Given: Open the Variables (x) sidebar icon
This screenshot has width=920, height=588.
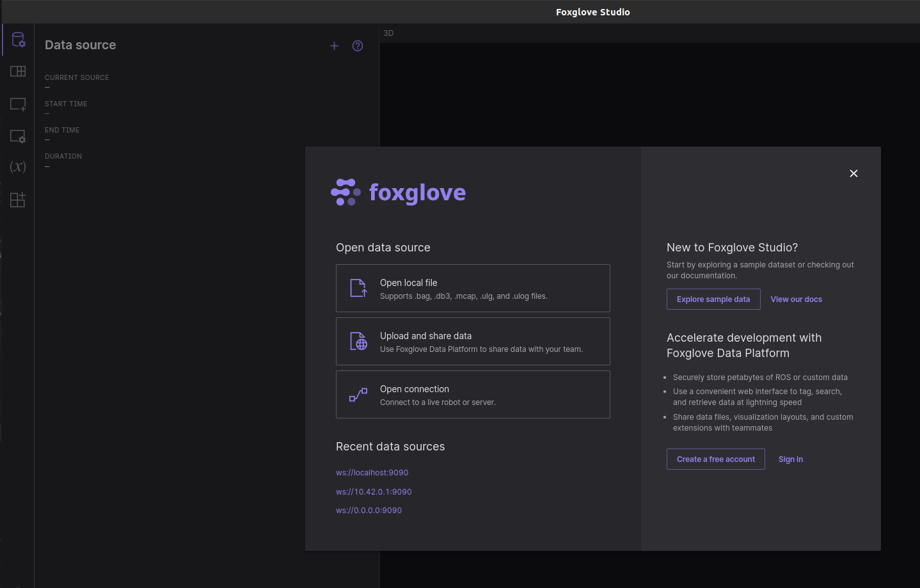Looking at the screenshot, I should [x=18, y=167].
